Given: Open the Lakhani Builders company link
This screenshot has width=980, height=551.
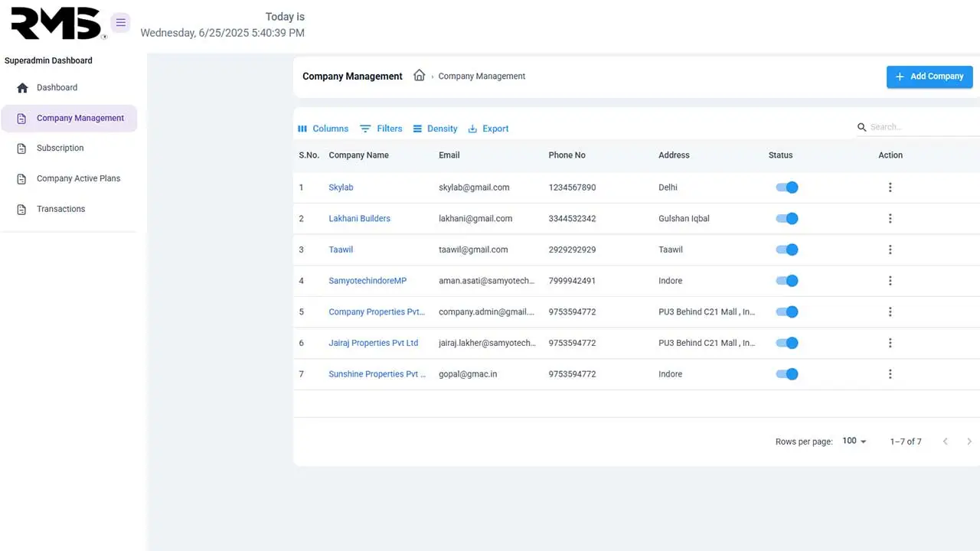Looking at the screenshot, I should [359, 219].
